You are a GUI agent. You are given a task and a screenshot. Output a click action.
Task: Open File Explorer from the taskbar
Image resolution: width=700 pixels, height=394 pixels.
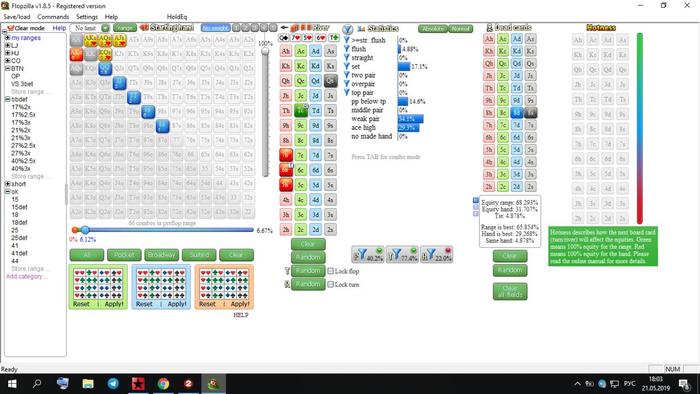pyautogui.click(x=88, y=383)
